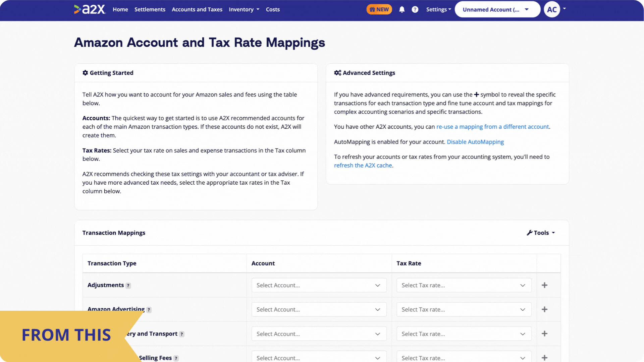Open the Settings dropdown
The width and height of the screenshot is (644, 362).
pyautogui.click(x=439, y=9)
